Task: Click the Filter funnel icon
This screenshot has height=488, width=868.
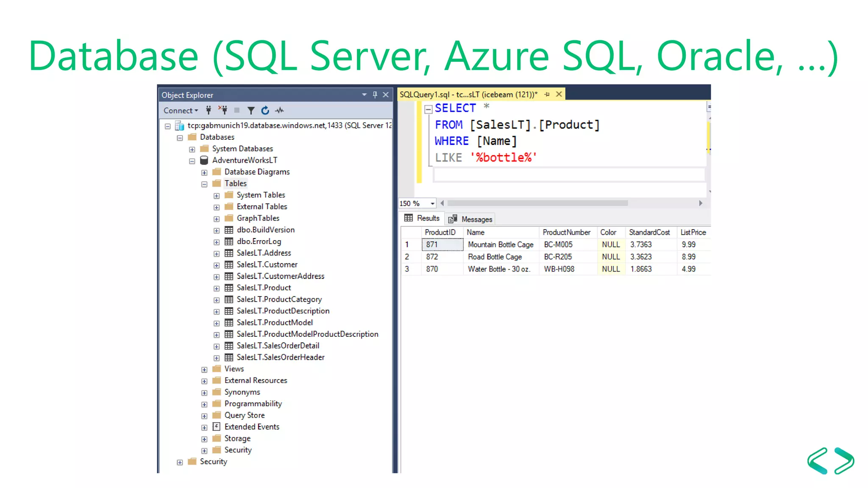Action: (251, 111)
